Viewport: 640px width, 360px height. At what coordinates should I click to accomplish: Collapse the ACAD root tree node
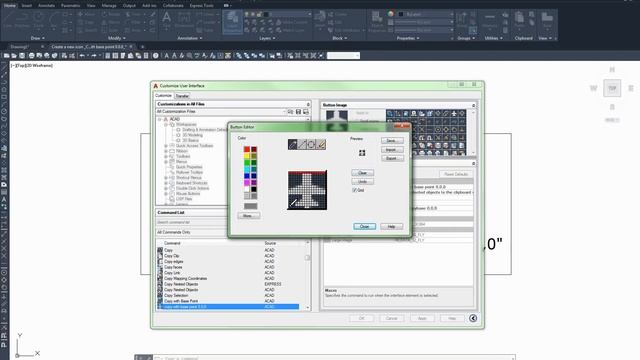[x=160, y=119]
